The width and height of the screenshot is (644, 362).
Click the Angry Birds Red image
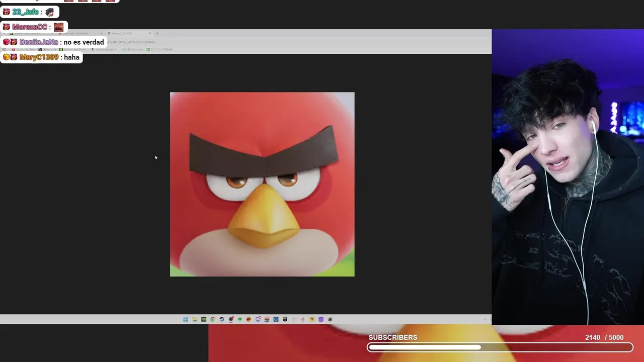click(x=262, y=184)
